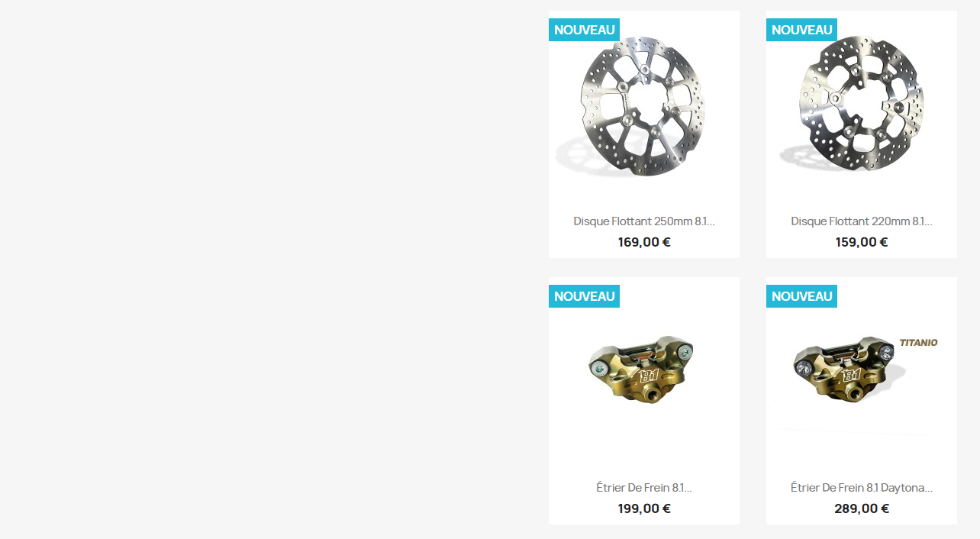Viewport: 980px width, 539px height.
Task: Click the TITANIO label beside the caliper
Action: click(x=918, y=343)
